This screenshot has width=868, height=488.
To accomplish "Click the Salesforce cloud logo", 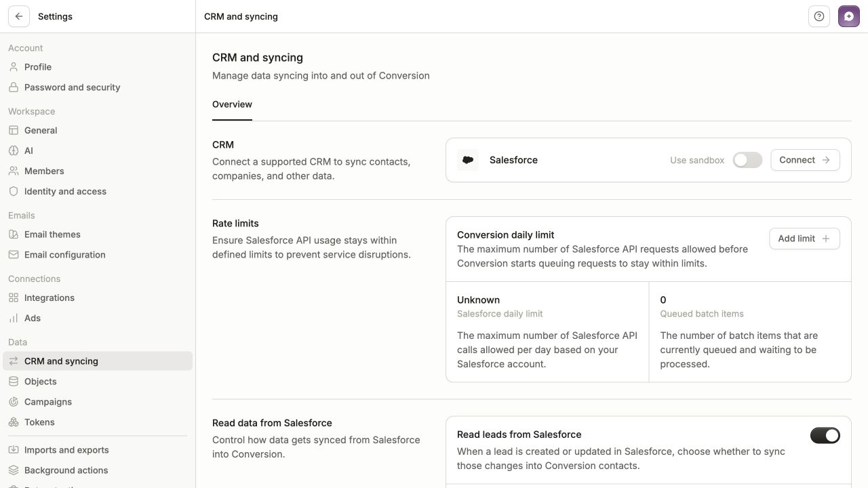I will 468,160.
